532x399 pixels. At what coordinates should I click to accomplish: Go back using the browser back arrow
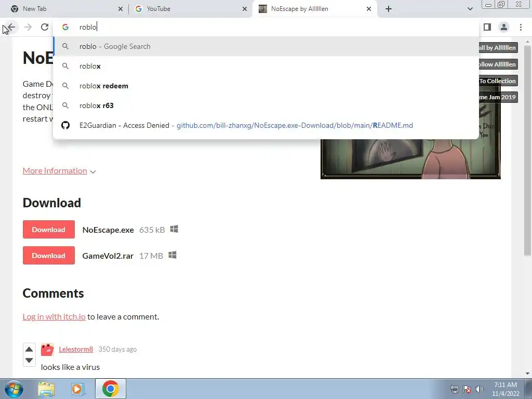point(11,27)
